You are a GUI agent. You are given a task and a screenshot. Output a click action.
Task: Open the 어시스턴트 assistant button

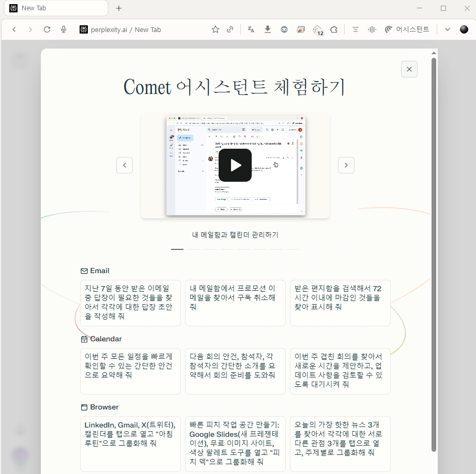click(x=407, y=29)
